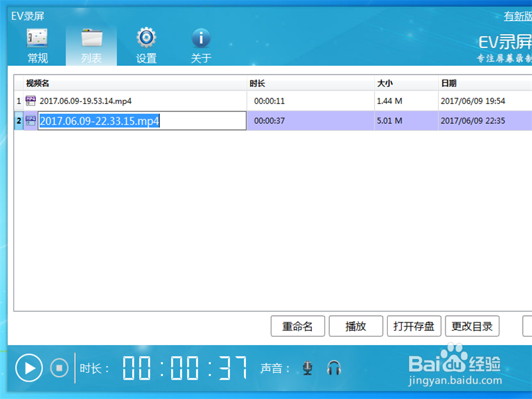Switch to the 列表 tab

[x=92, y=46]
